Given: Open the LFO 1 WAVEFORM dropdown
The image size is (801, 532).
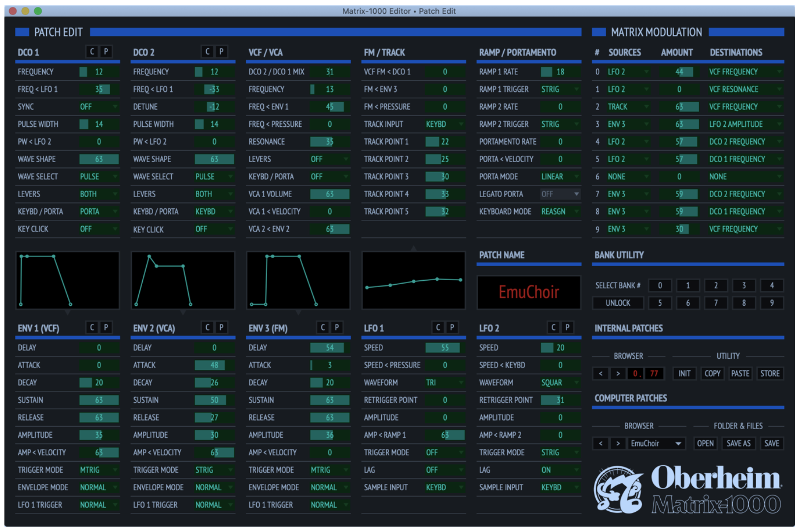Looking at the screenshot, I should pos(445,383).
